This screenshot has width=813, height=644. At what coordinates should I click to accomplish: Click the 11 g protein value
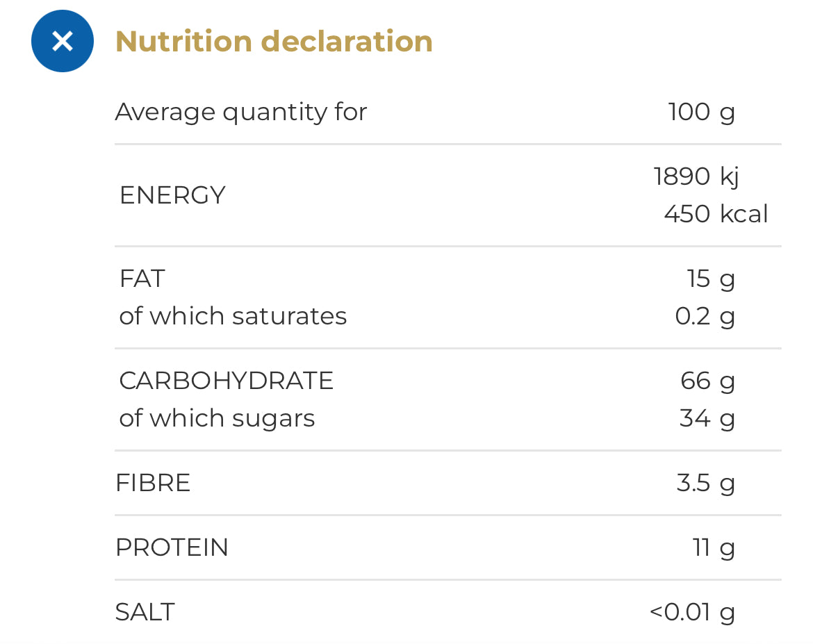click(x=714, y=548)
